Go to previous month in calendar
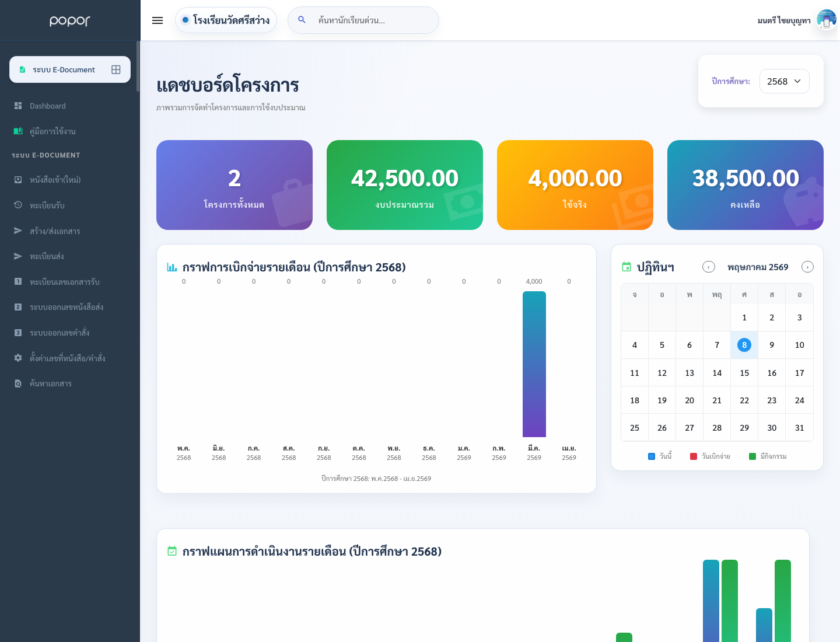This screenshot has height=642, width=840. coord(709,267)
